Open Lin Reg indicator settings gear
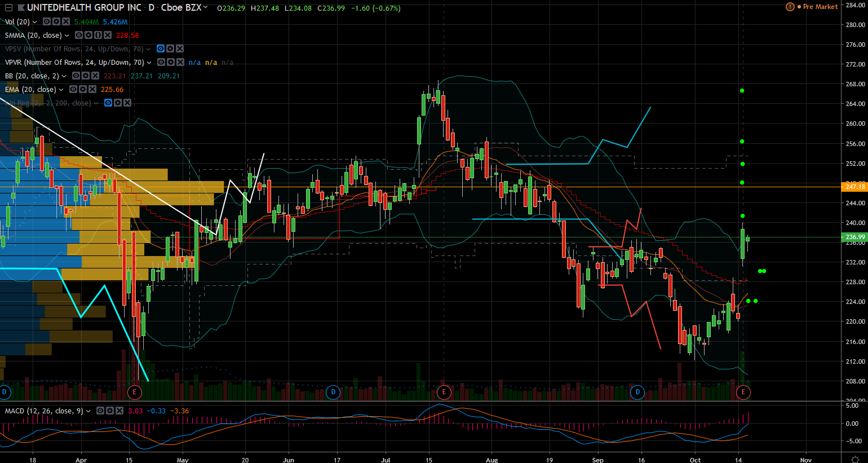The width and height of the screenshot is (868, 463). pos(118,103)
